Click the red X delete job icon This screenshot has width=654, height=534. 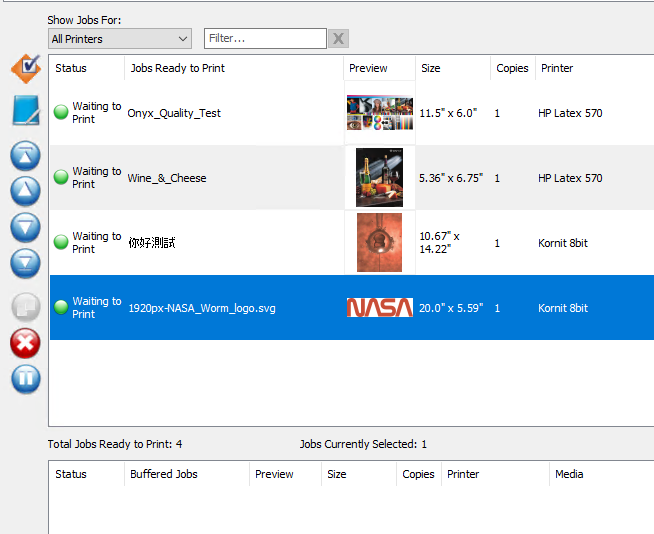point(25,343)
